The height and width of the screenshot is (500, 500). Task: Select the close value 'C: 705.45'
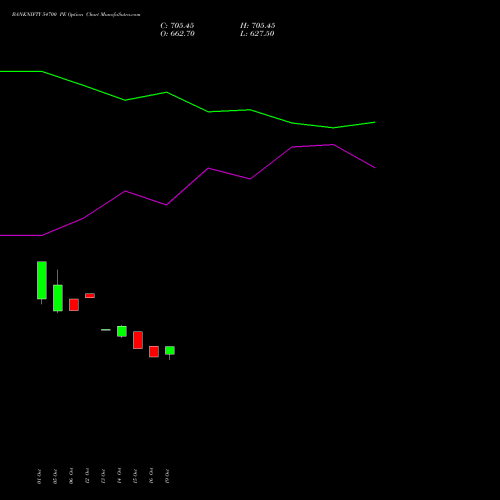coord(177,26)
